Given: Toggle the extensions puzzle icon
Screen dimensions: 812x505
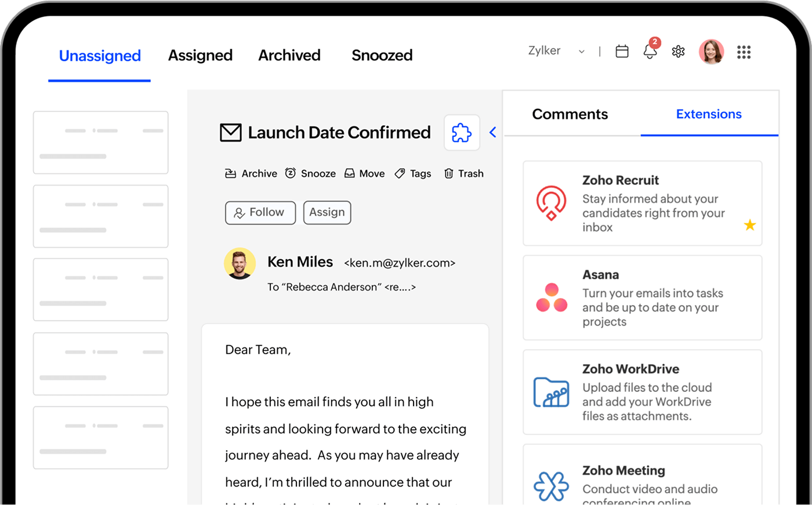Looking at the screenshot, I should coord(462,133).
